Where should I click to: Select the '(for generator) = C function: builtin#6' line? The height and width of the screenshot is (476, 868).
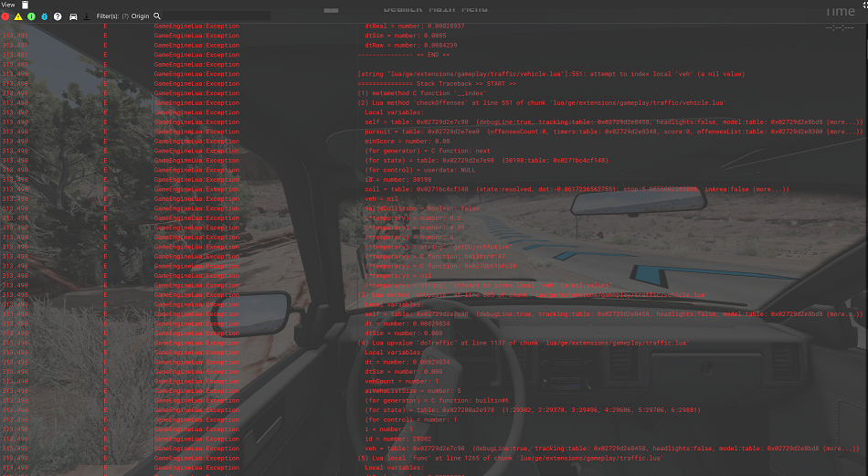coord(437,401)
